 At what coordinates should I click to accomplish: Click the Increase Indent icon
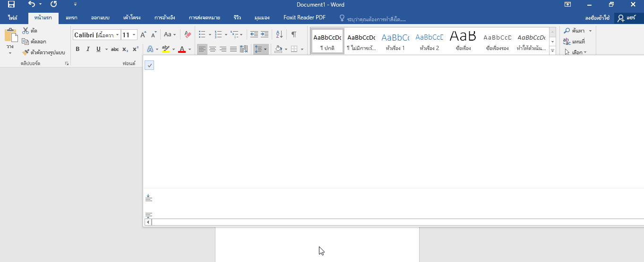coord(265,34)
